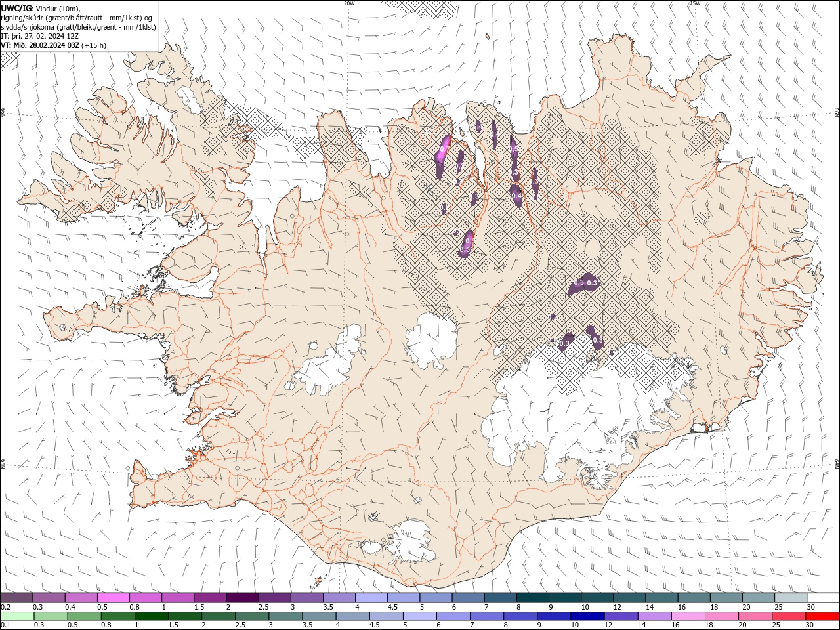Click the pale lavender top-row swatch labeled 4
This screenshot has width=840, height=630.
click(x=370, y=598)
